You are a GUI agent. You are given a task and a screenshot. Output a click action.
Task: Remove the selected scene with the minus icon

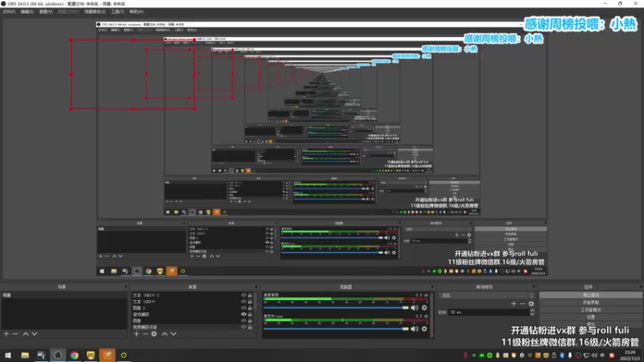pyautogui.click(x=15, y=334)
